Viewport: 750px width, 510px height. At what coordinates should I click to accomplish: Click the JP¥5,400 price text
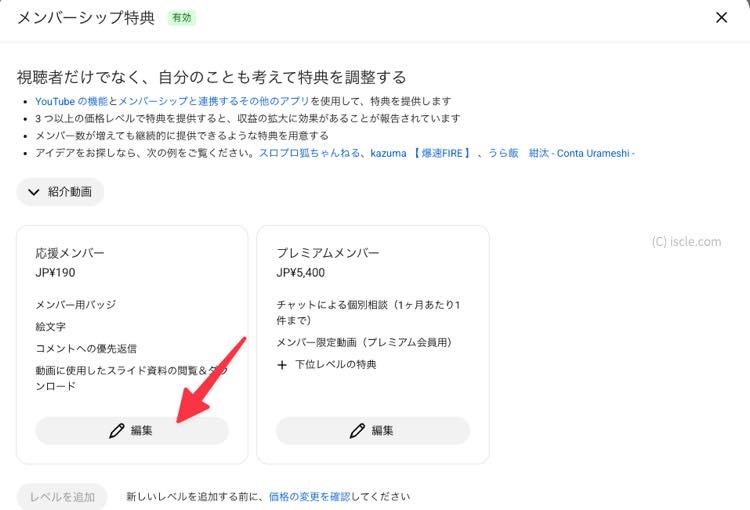coord(300,273)
